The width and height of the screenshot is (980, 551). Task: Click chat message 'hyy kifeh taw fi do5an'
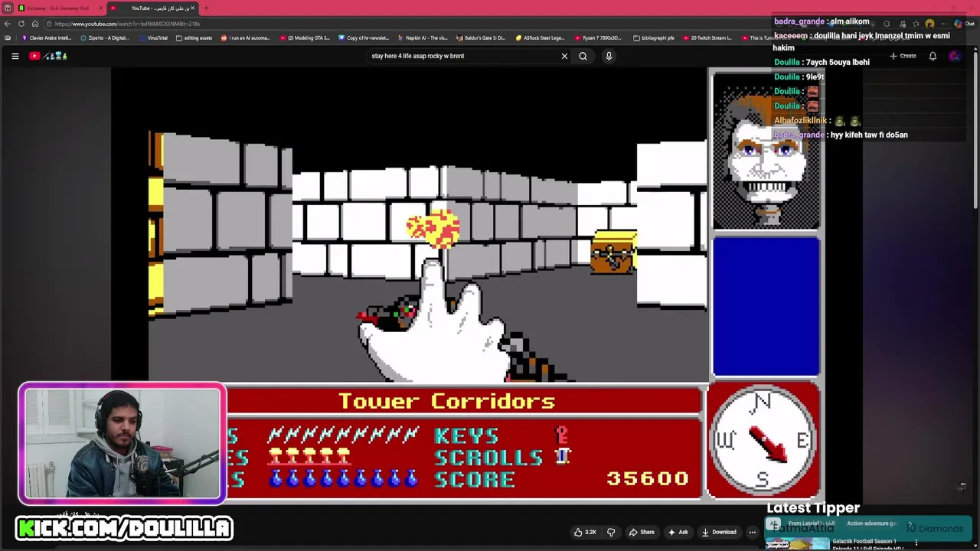pyautogui.click(x=869, y=135)
